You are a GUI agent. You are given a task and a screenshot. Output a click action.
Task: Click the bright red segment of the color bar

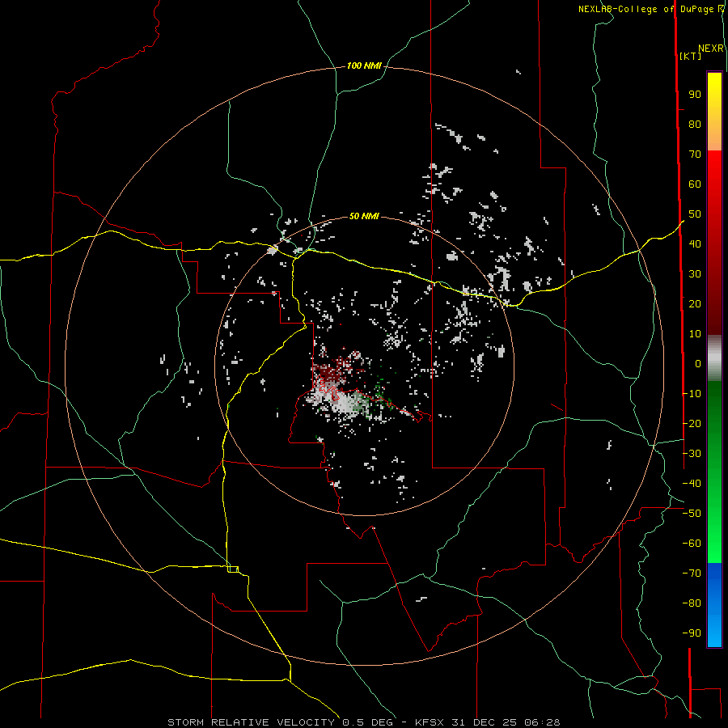point(714,170)
